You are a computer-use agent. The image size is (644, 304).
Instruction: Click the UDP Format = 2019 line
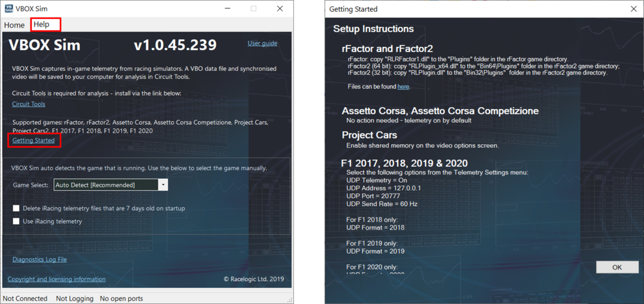tap(375, 251)
